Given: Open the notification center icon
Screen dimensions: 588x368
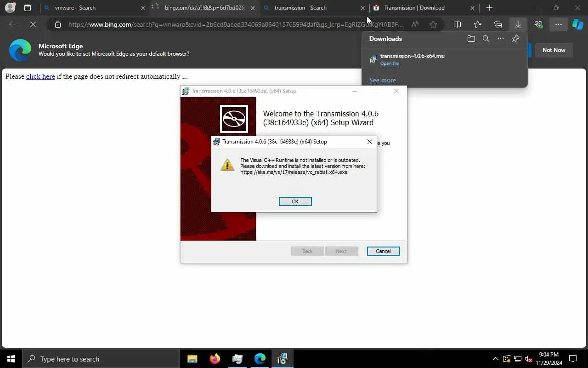Looking at the screenshot, I should (573, 359).
